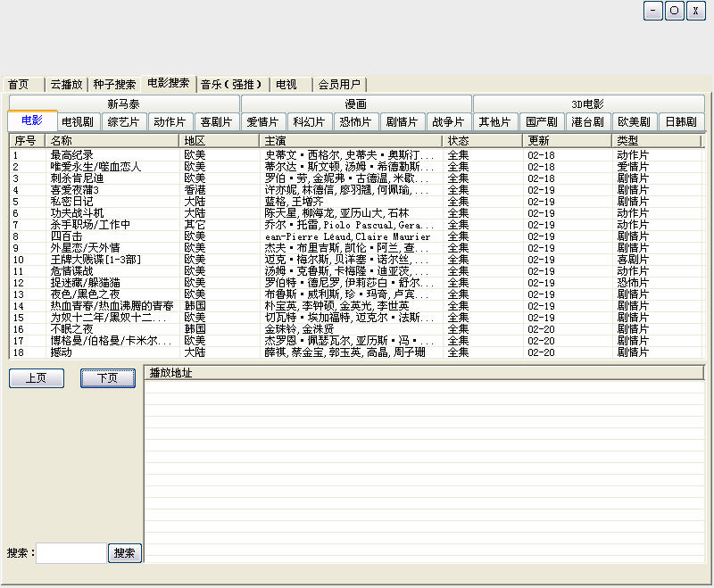Choose the 漫画 category tab
This screenshot has width=714, height=588.
click(355, 104)
